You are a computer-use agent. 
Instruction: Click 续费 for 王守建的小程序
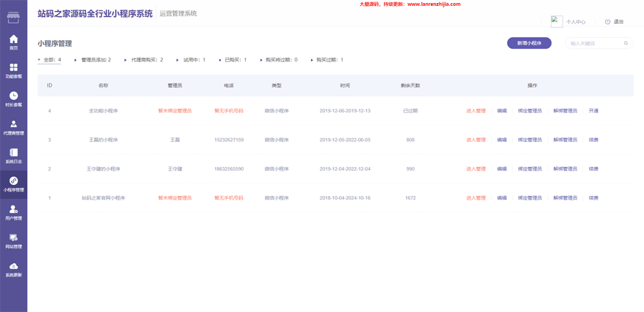coord(594,169)
